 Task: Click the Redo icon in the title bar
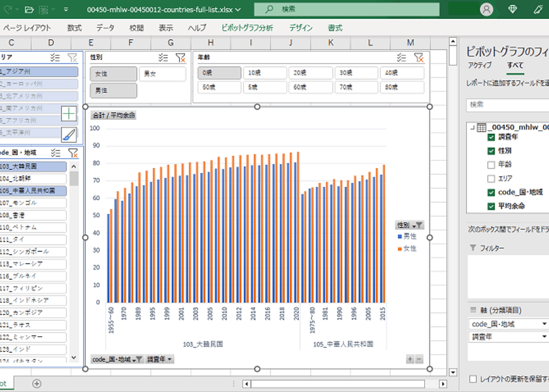pyautogui.click(x=8, y=10)
